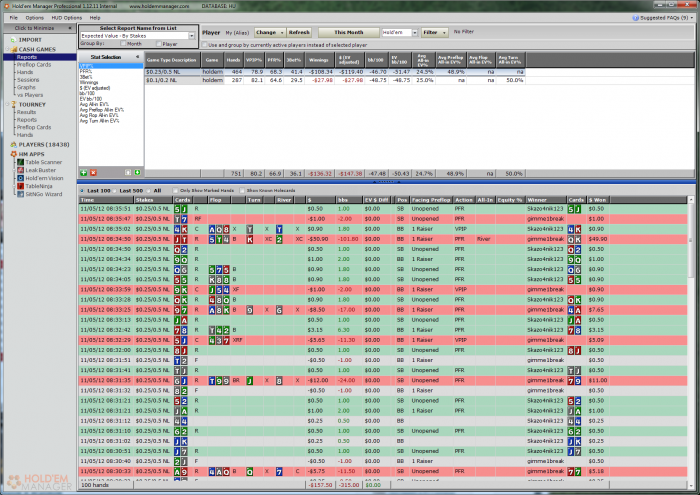Open Cash Games Preflop Cards section

[x=34, y=65]
